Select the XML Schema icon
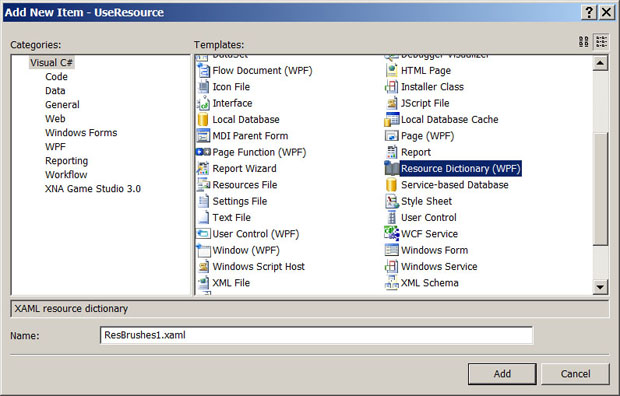The image size is (620, 396). (391, 282)
